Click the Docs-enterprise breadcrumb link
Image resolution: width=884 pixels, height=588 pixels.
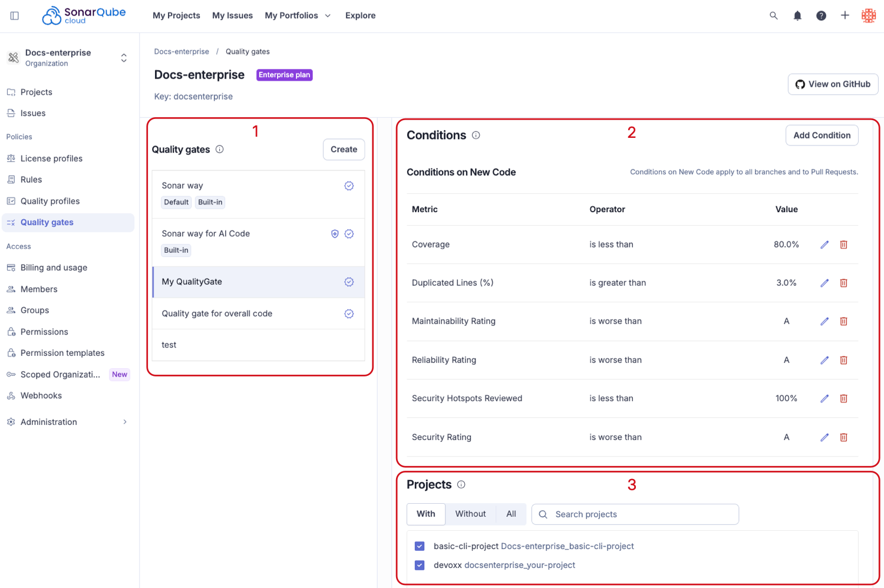click(x=182, y=52)
